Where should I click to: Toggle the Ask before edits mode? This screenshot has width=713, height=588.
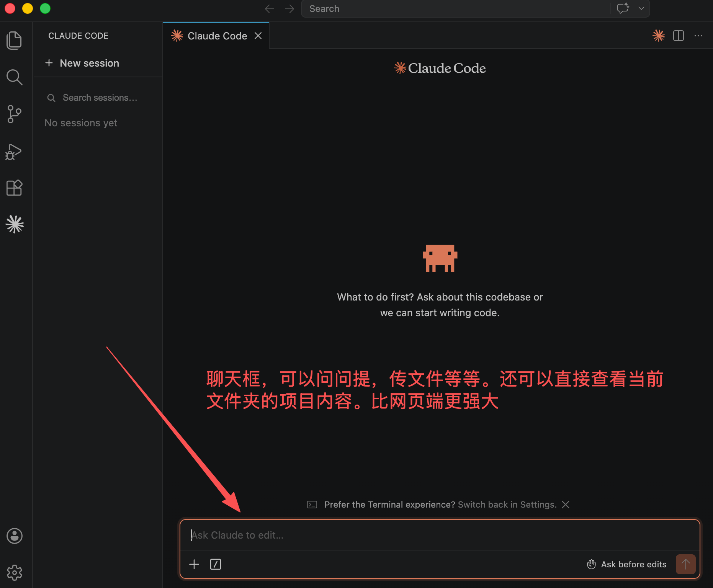(626, 564)
